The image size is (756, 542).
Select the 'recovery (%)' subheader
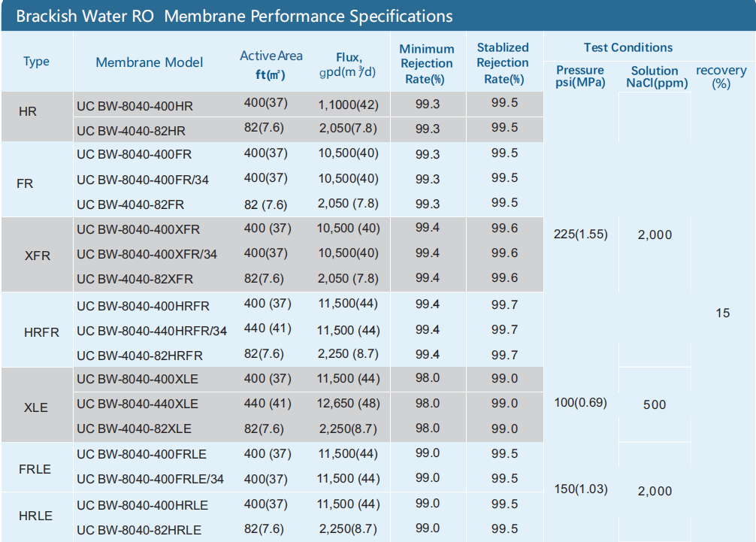click(721, 77)
